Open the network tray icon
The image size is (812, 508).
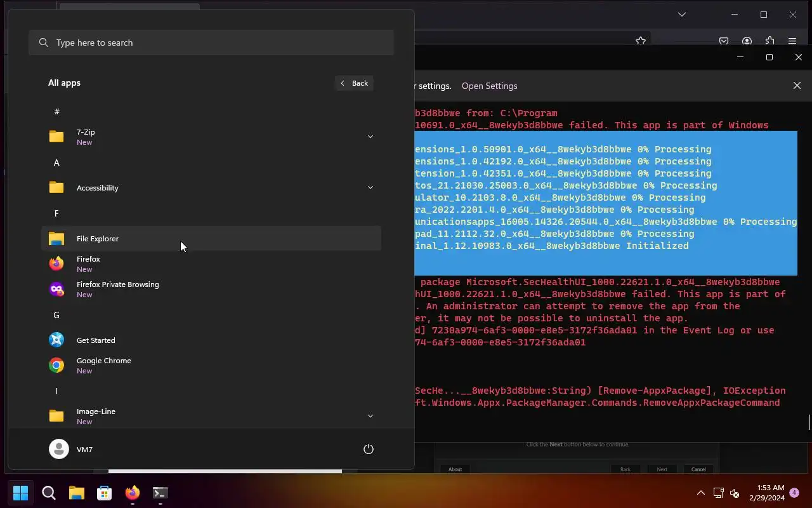718,493
